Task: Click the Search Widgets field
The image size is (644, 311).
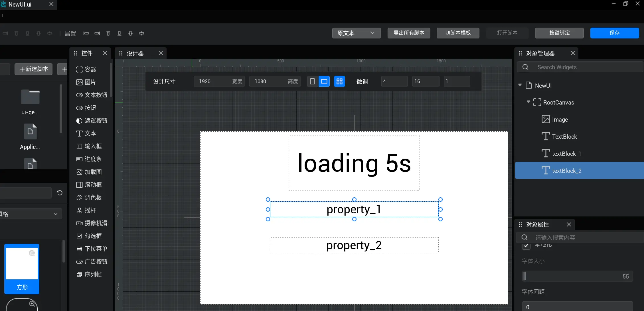Action: 580,67
